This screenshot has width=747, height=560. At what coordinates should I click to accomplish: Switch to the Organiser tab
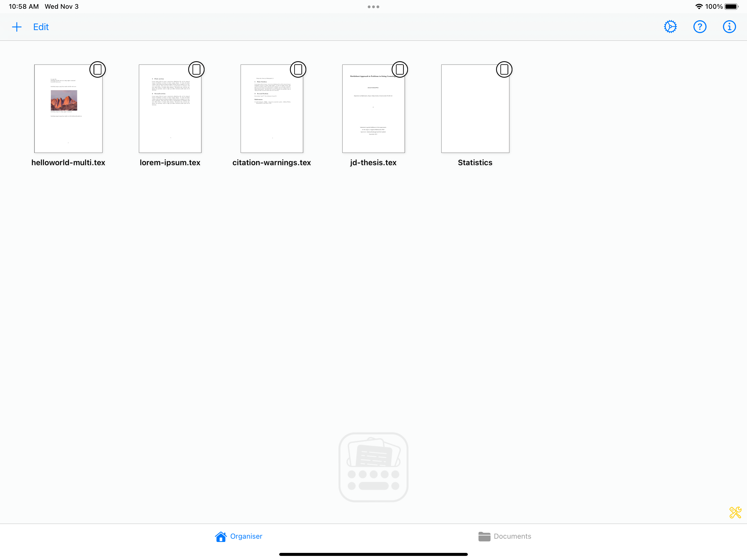[x=238, y=536]
